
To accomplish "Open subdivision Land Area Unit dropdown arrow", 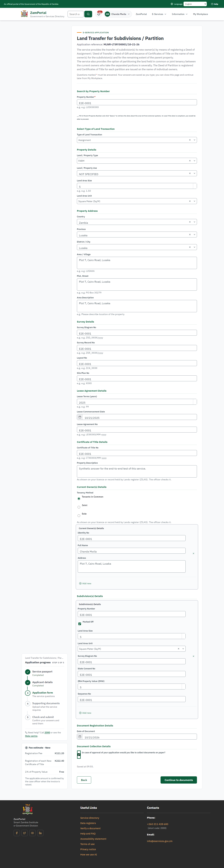I will tap(183, 649).
